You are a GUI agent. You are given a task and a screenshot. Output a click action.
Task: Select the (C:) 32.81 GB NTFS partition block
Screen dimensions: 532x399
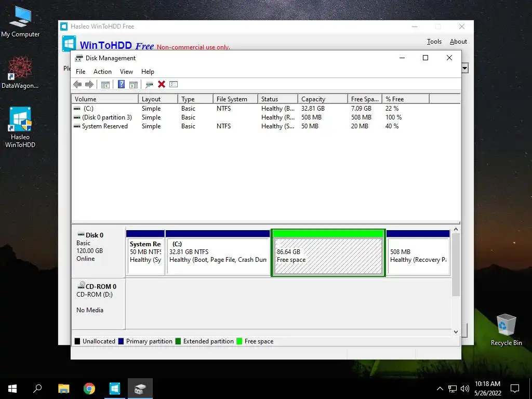[218, 253]
